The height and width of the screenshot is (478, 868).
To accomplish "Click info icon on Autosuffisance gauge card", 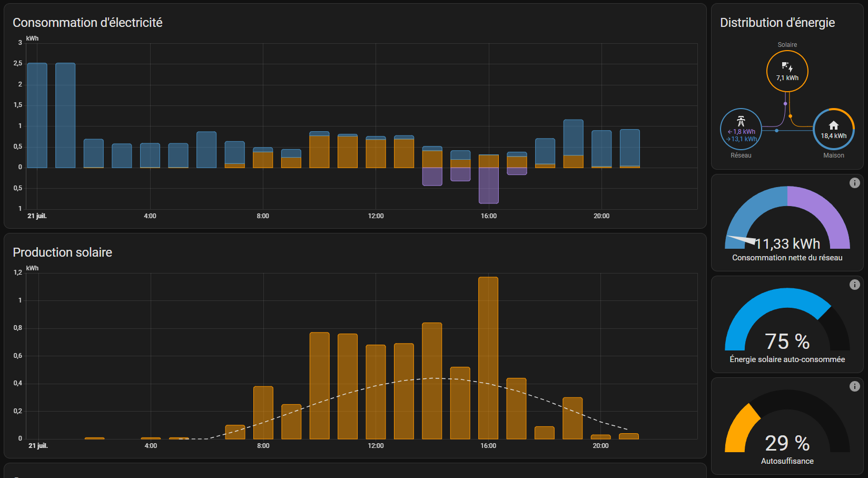I will 854,386.
